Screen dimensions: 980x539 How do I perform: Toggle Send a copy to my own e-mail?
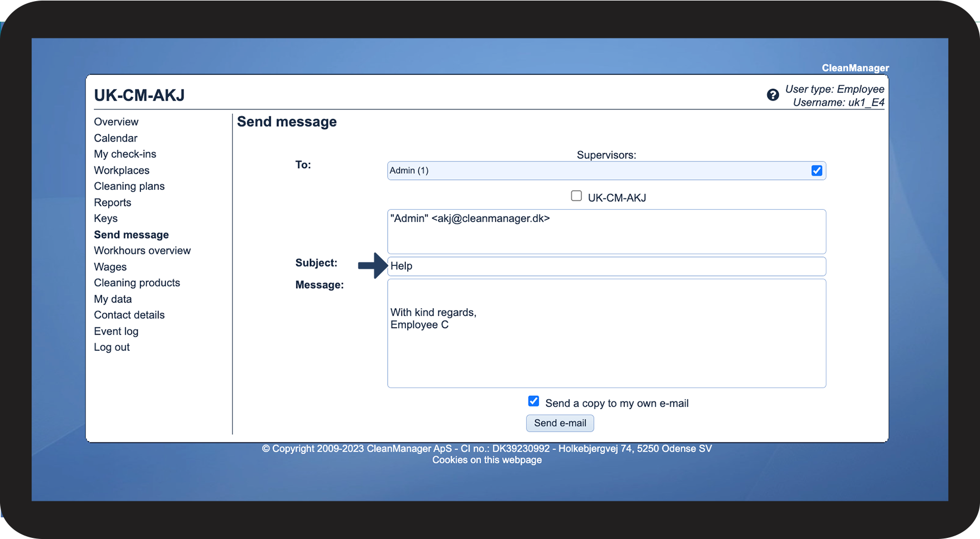click(x=534, y=401)
